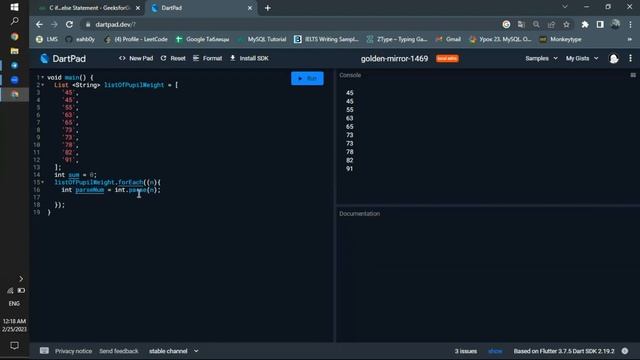The image size is (640, 360).
Task: Go forward in browser history
Action: pyautogui.click(x=54, y=24)
